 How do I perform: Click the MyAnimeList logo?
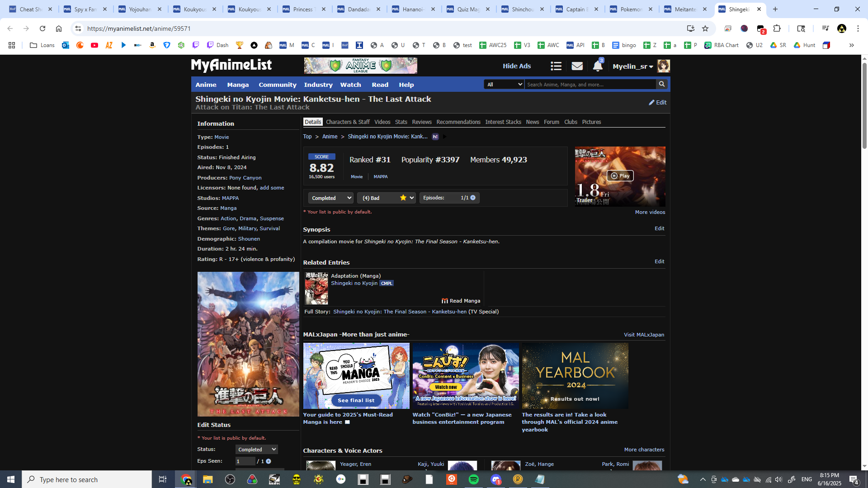point(231,66)
